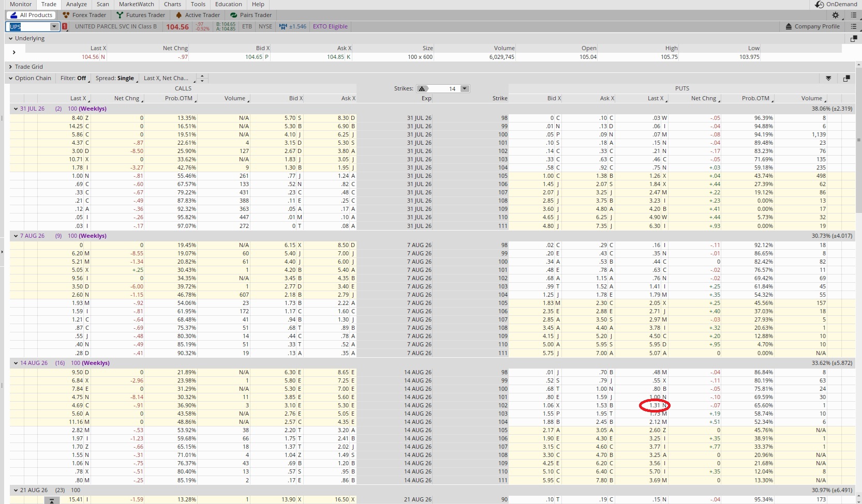862x504 pixels.
Task: Open the Spread: Single dropdown
Action: (115, 78)
